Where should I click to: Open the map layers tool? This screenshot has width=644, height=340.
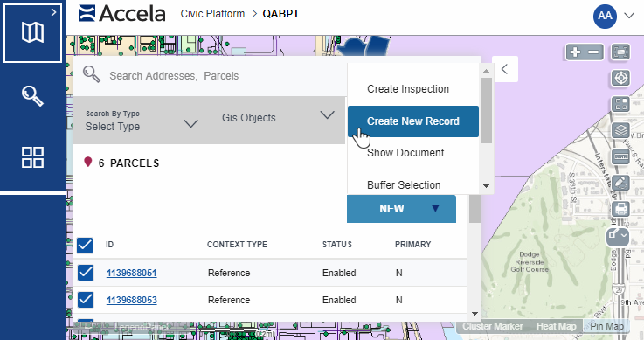tap(620, 131)
